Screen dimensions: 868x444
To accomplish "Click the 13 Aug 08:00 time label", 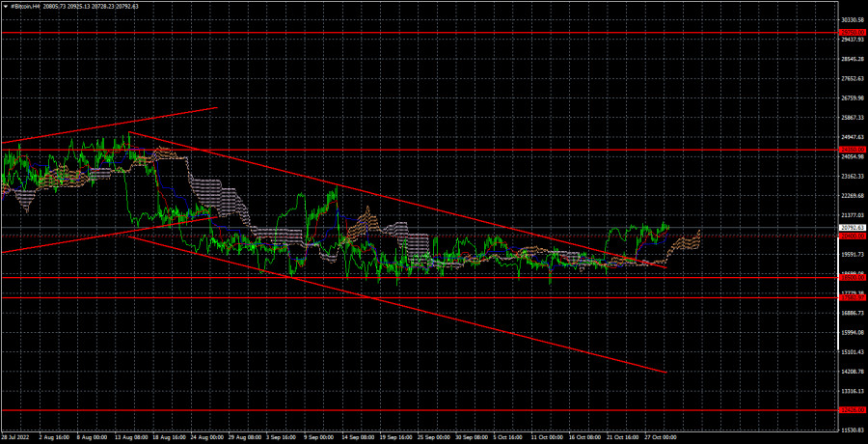I will coord(130,437).
